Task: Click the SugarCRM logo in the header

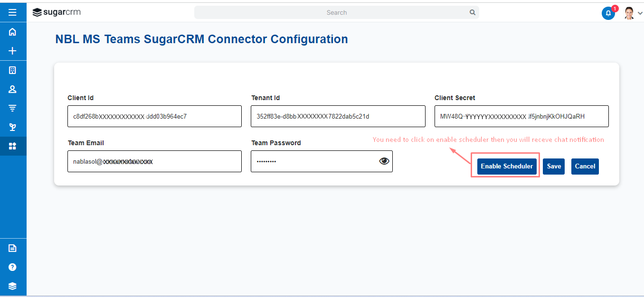Action: click(x=57, y=12)
